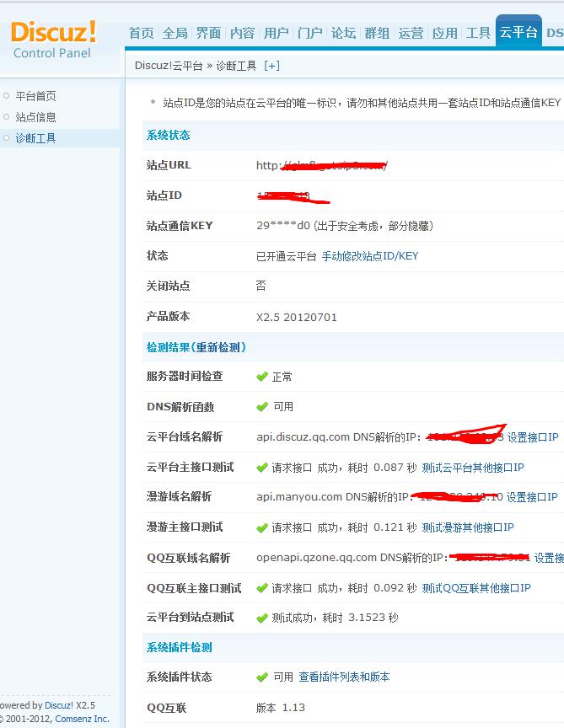Screen dimensions: 564x728
Task: Open the 用户 top menu
Action: click(x=276, y=33)
